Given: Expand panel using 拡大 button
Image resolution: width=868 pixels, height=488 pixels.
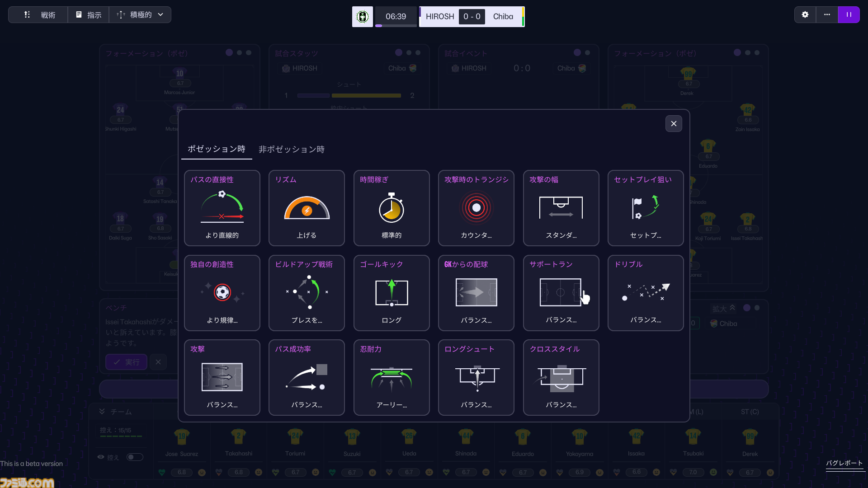Looking at the screenshot, I should (x=724, y=308).
